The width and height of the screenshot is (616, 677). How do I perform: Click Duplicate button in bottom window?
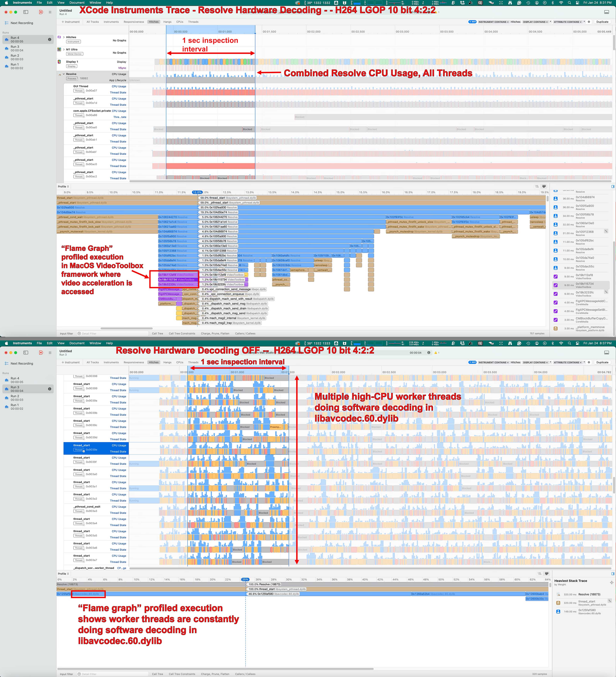[x=602, y=362]
